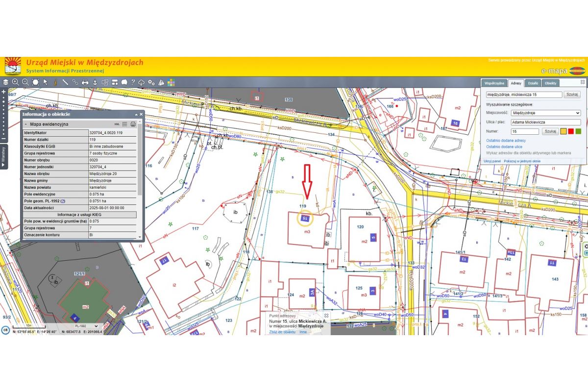588x392 pixels.
Task: Open the colorful grid tiles icon
Action: point(171,82)
